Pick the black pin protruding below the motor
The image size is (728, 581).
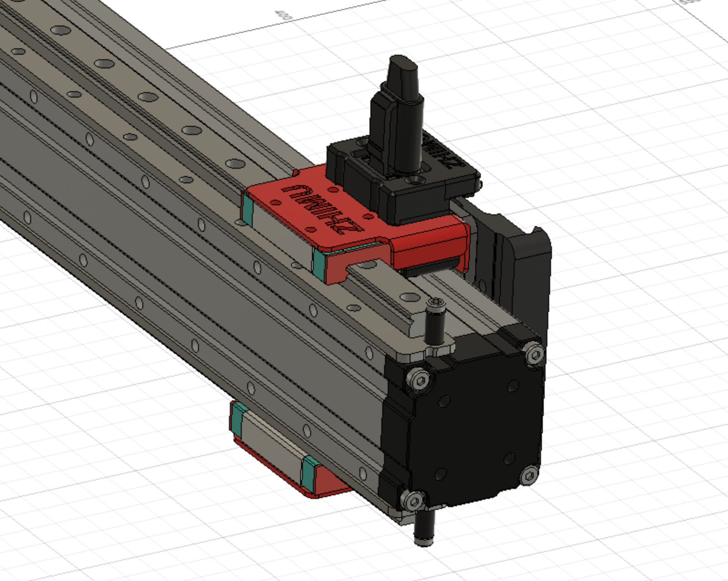[424, 527]
